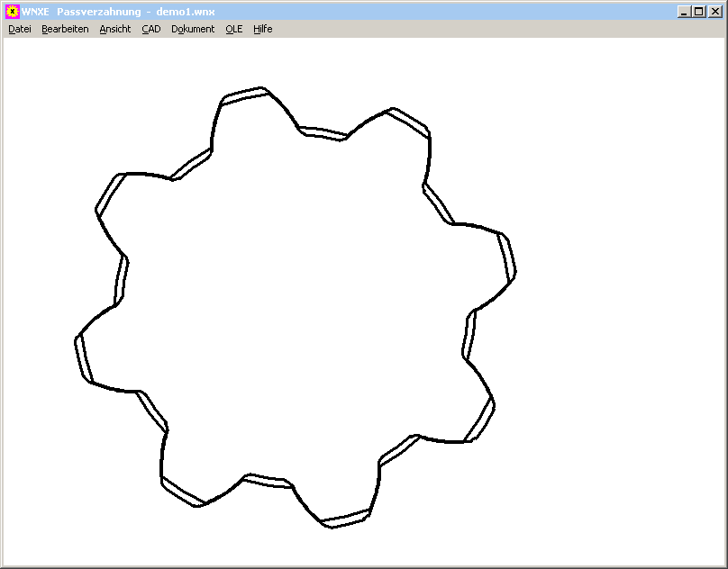Image resolution: width=728 pixels, height=569 pixels.
Task: Minimize the WNXE window
Action: (x=685, y=13)
